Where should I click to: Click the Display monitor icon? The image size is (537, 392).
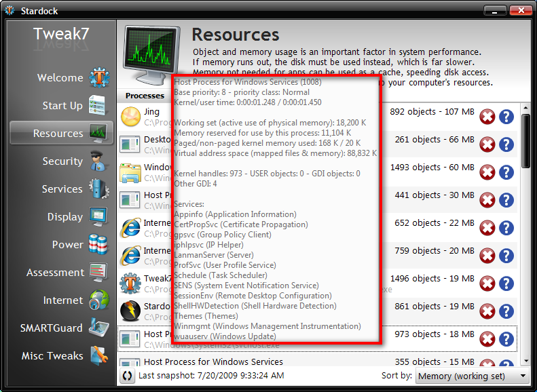coord(98,216)
